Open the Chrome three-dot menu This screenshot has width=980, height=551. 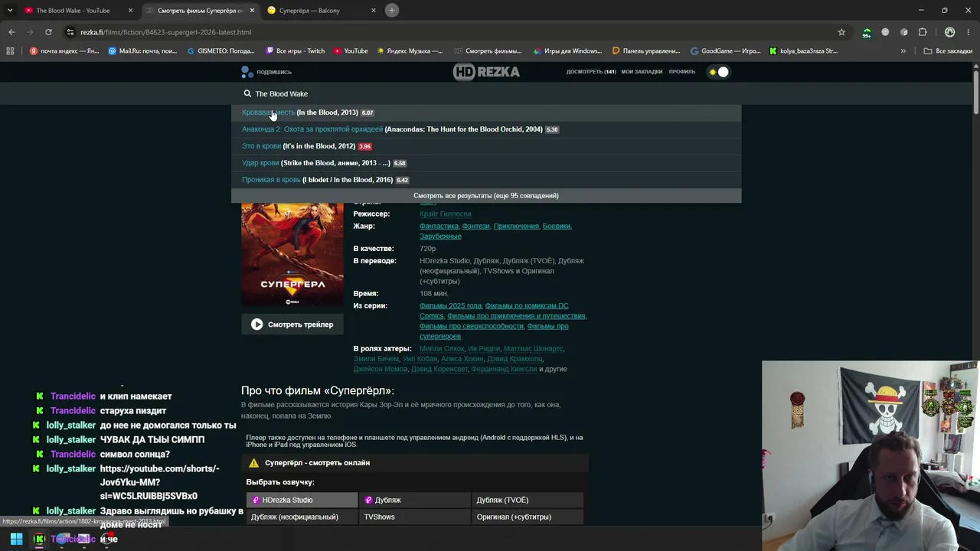tap(969, 32)
